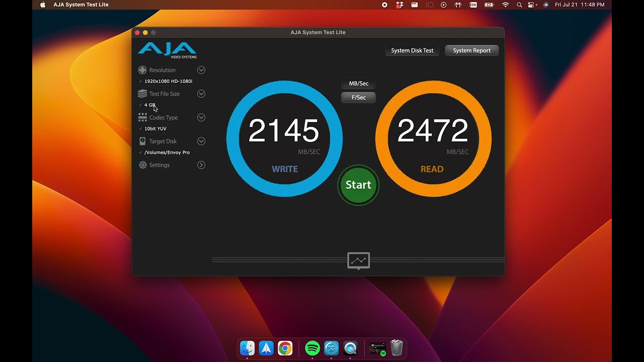
Task: Click the Target Disk drive icon
Action: click(x=142, y=141)
